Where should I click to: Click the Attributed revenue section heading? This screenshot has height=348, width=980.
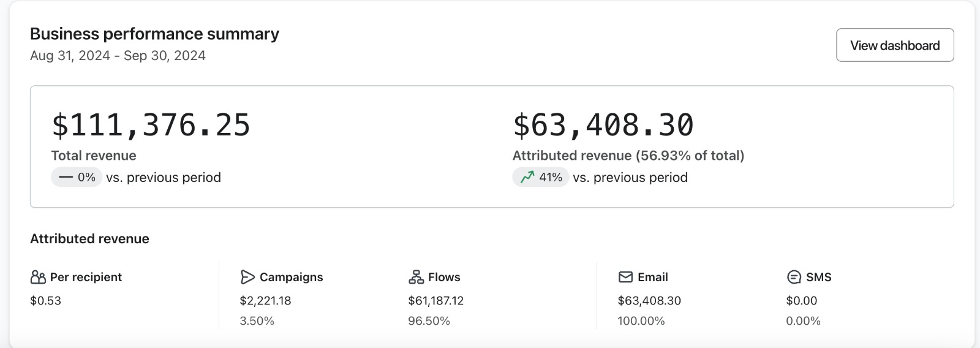coord(89,239)
